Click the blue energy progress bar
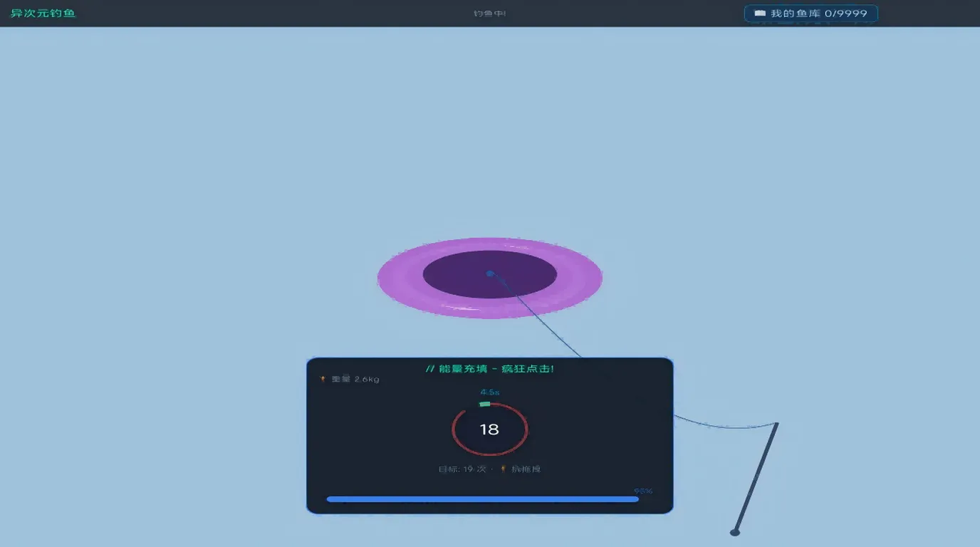This screenshot has width=980, height=547. 483,499
